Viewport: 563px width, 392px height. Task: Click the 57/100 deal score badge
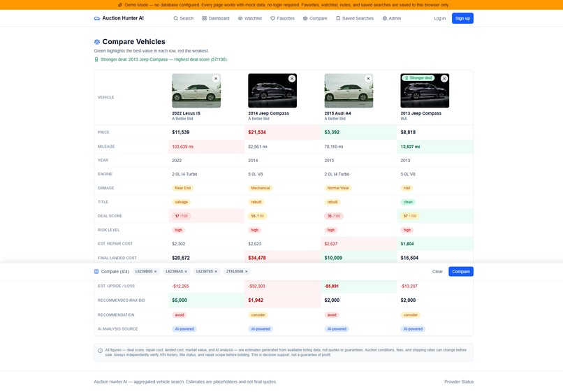pos(410,216)
